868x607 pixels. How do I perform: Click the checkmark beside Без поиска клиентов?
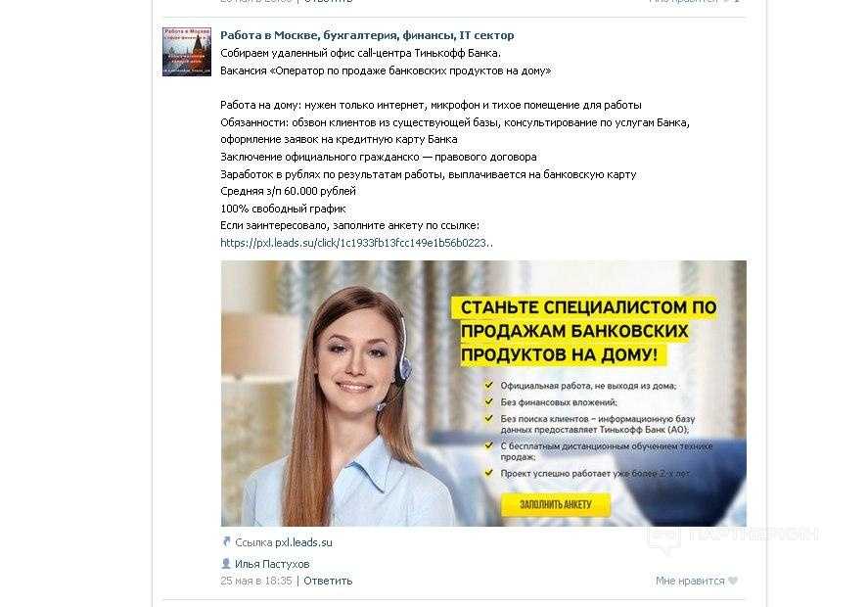coord(489,418)
